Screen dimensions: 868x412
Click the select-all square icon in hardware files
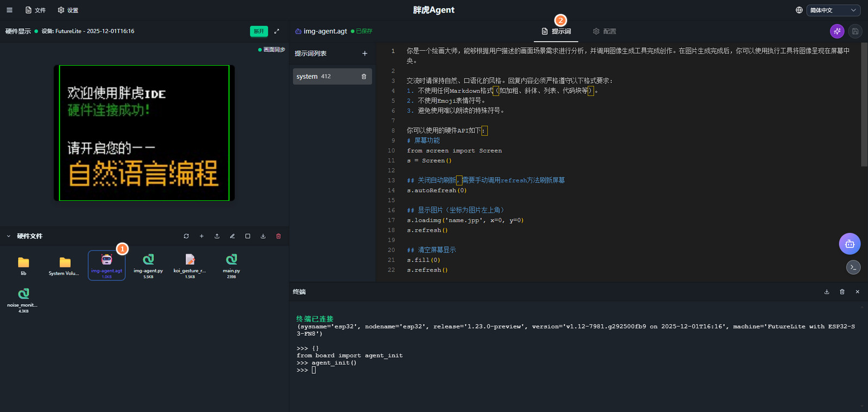point(248,236)
